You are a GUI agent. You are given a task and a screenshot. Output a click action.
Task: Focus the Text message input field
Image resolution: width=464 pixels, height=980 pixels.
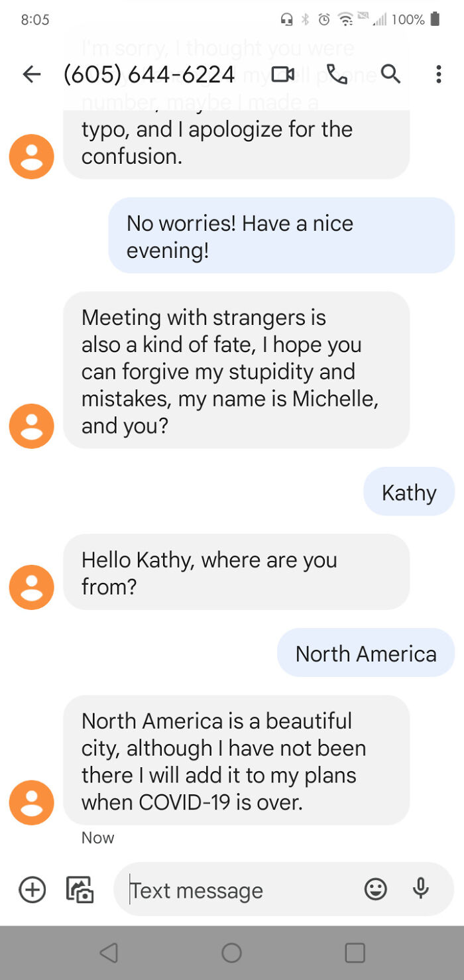tap(232, 889)
